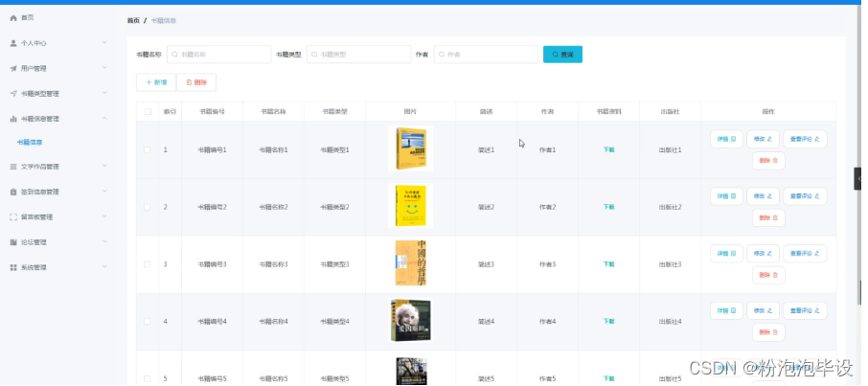Click the frame icon for 留言板管理

click(x=13, y=217)
